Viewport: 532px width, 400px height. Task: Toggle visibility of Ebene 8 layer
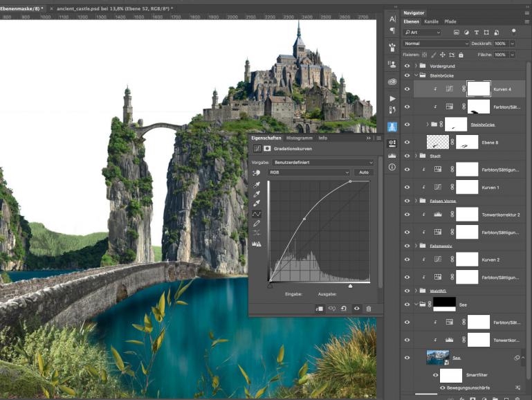pyautogui.click(x=407, y=142)
